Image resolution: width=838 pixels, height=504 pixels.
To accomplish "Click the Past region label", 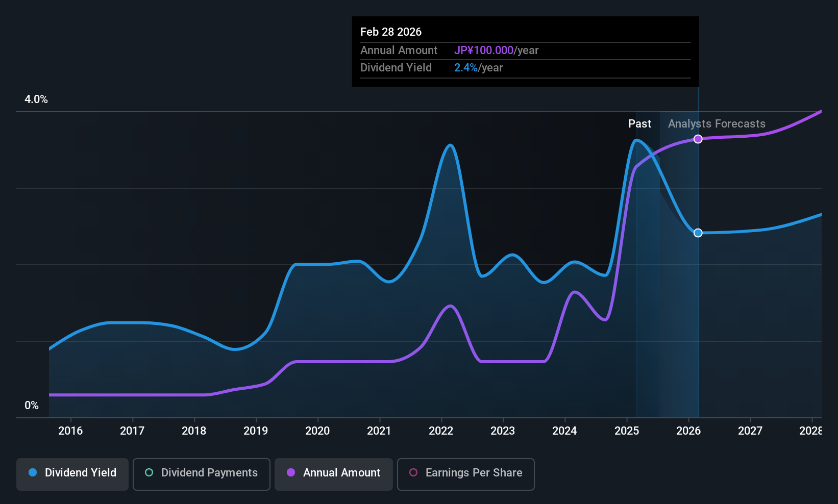I will [x=639, y=124].
